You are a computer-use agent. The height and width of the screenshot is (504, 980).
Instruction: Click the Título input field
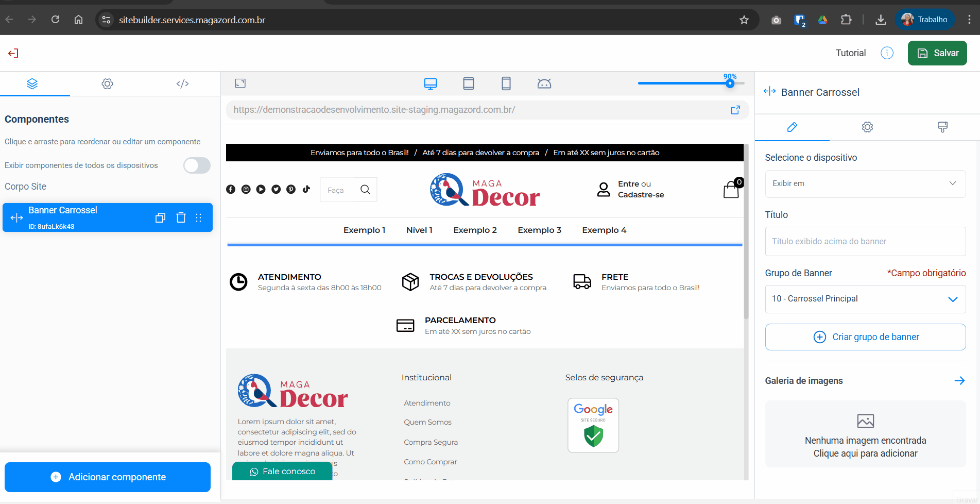point(865,241)
